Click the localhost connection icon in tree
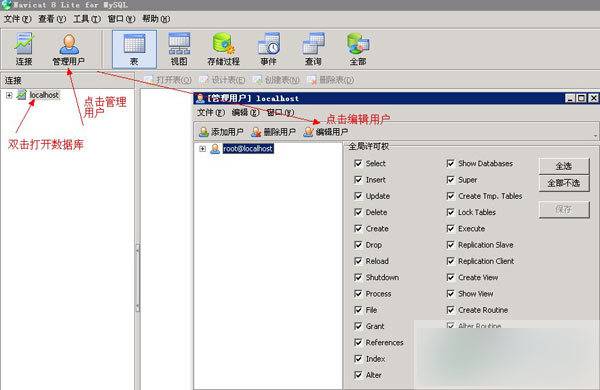Image resolution: width=600 pixels, height=390 pixels. pyautogui.click(x=22, y=95)
